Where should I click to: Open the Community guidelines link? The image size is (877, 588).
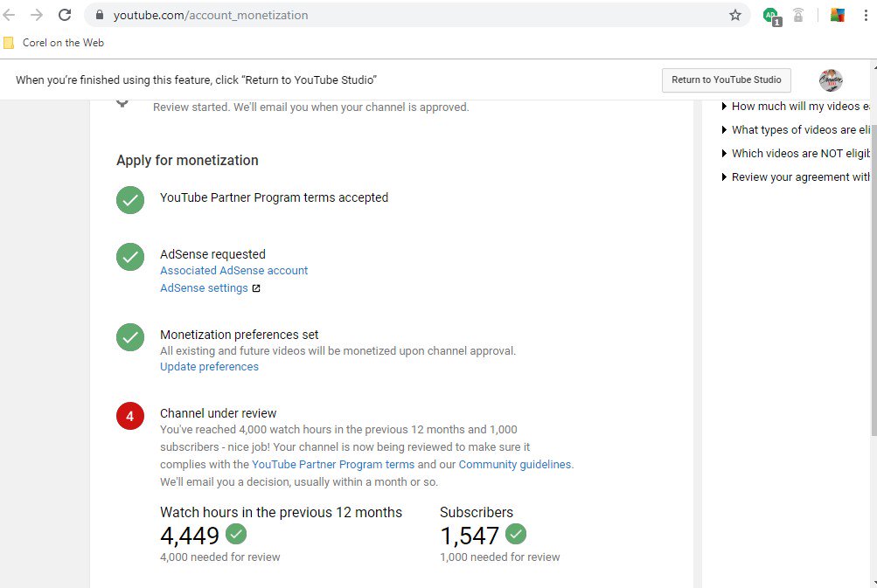coord(514,465)
